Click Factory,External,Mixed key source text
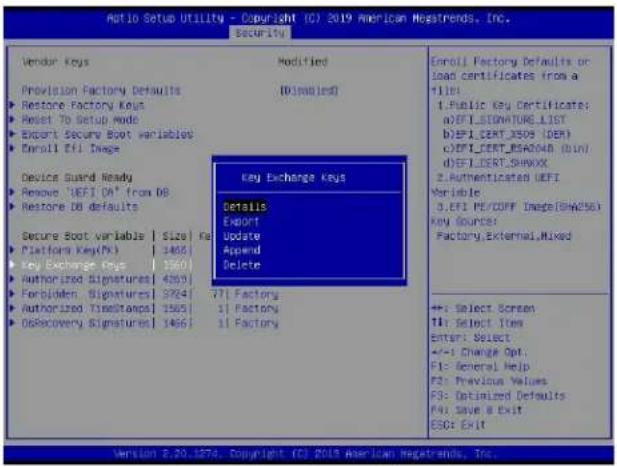This screenshot has height=467, width=617. 504,236
